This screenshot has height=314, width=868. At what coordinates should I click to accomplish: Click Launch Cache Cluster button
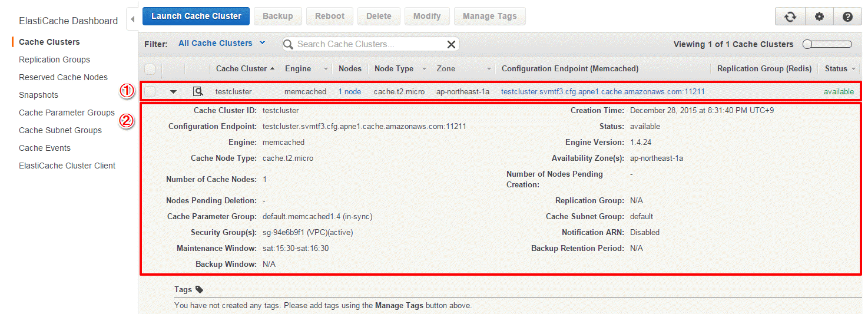click(196, 16)
